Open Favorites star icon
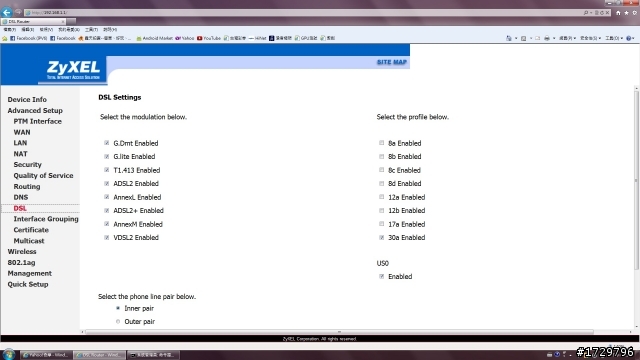 (626, 13)
